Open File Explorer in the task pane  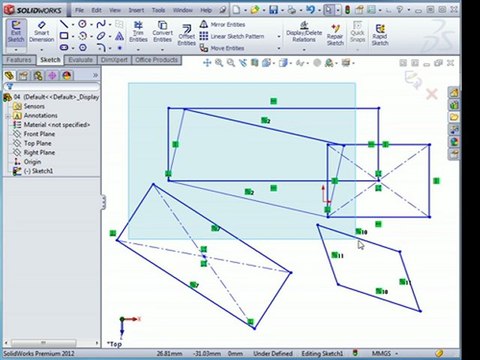(x=454, y=117)
